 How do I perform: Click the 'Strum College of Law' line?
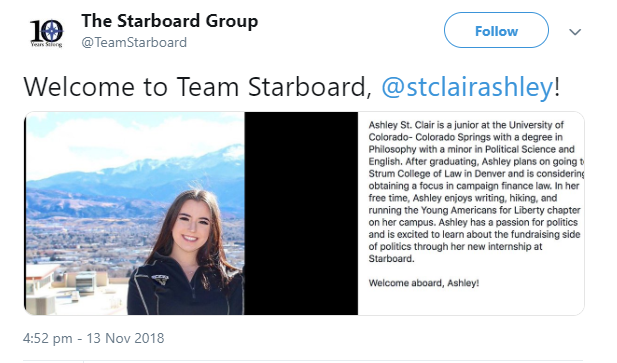tap(476, 173)
